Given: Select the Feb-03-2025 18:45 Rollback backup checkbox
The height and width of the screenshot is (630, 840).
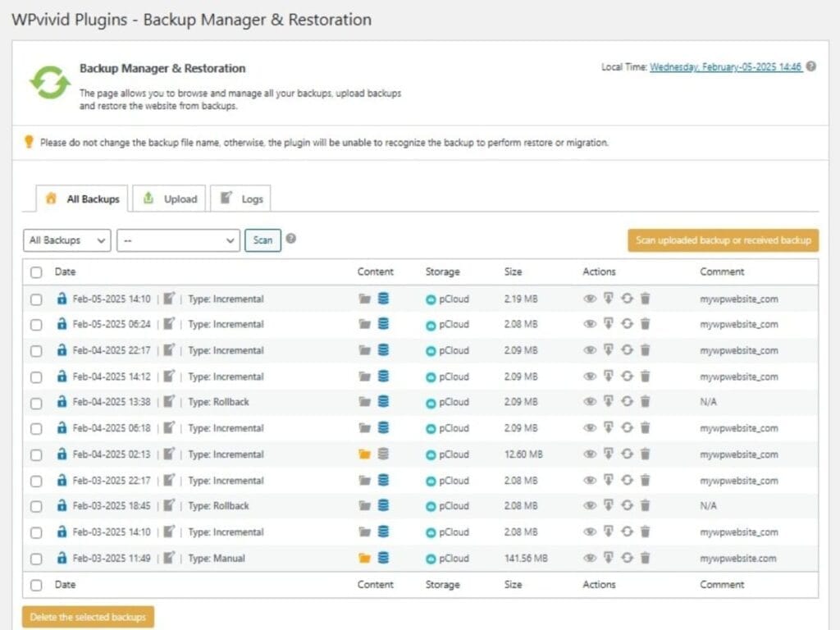Looking at the screenshot, I should pyautogui.click(x=36, y=507).
